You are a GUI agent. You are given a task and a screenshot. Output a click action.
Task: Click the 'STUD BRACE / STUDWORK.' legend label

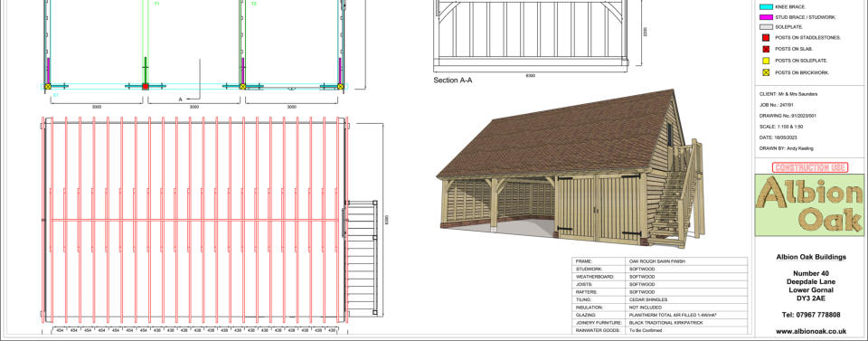point(806,17)
